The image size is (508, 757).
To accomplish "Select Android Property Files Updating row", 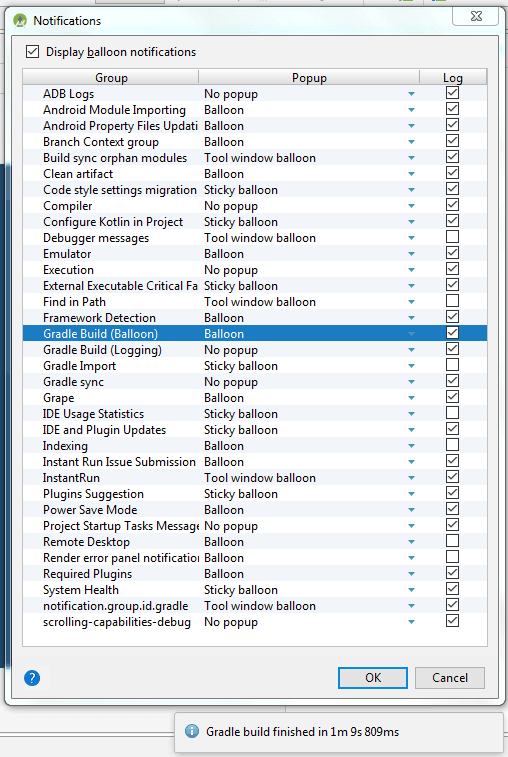I will 255,126.
